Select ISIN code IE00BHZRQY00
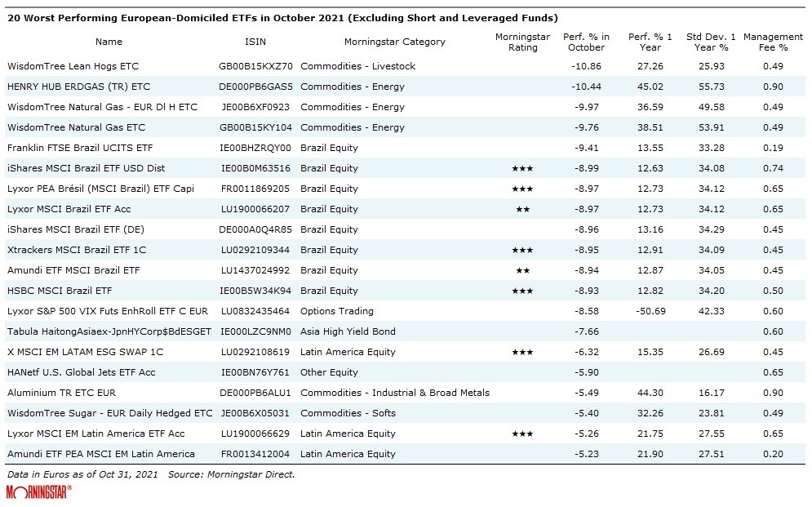Screen dimensions: 812x507 pyautogui.click(x=255, y=148)
